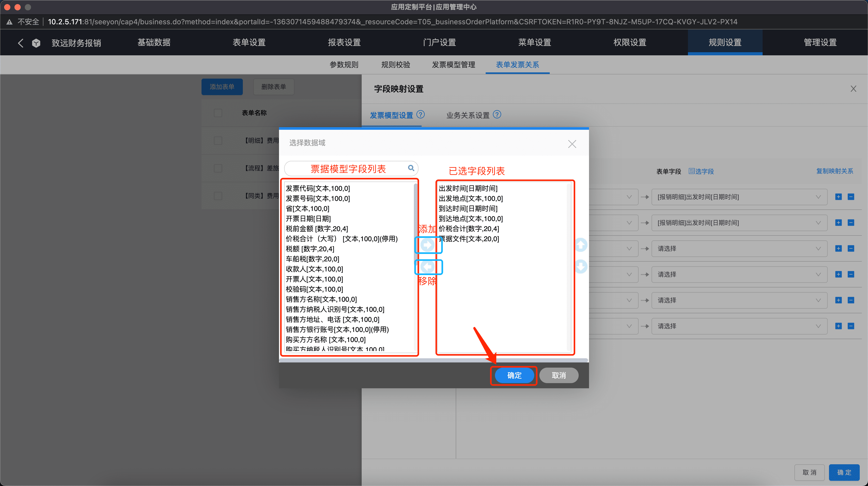Close the 字段映射设置 panel with X
Viewport: 868px width, 486px height.
tap(853, 89)
